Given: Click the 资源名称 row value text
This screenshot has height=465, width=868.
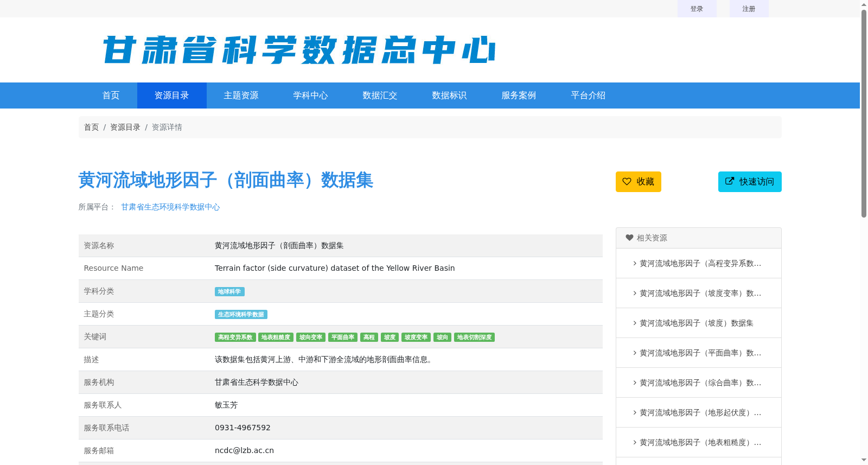Looking at the screenshot, I should (x=279, y=245).
